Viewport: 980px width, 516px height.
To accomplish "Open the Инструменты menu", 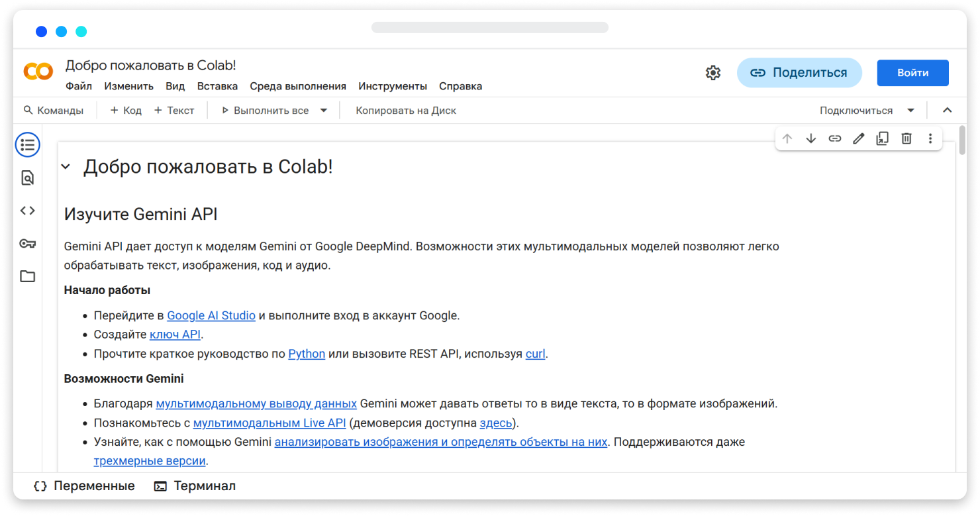I will (393, 86).
